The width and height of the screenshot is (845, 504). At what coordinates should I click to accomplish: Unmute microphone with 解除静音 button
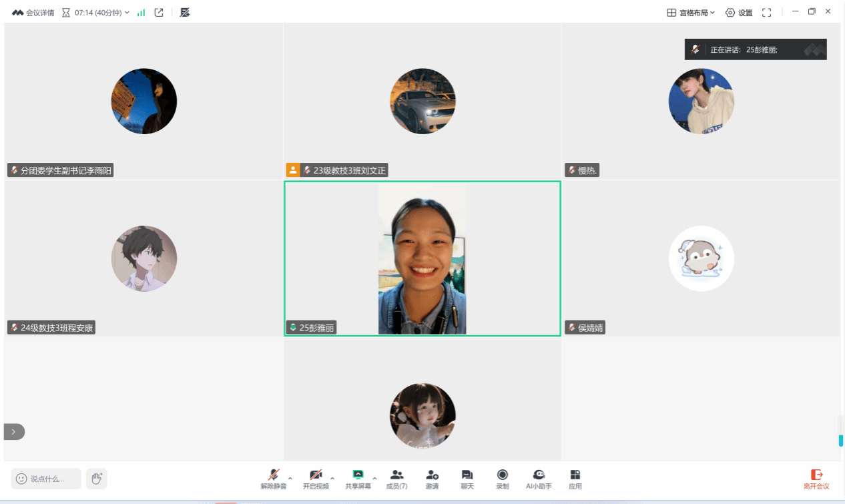click(x=273, y=479)
